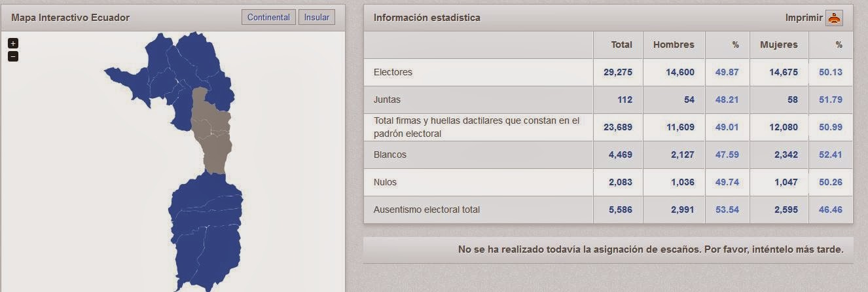Select the blue southern map region
868x292 pixels.
(x=206, y=232)
